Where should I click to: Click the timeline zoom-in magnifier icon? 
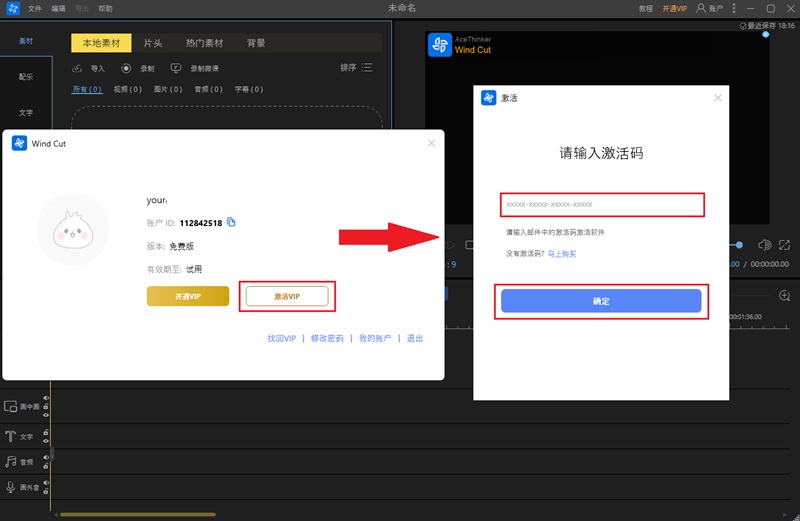[785, 295]
